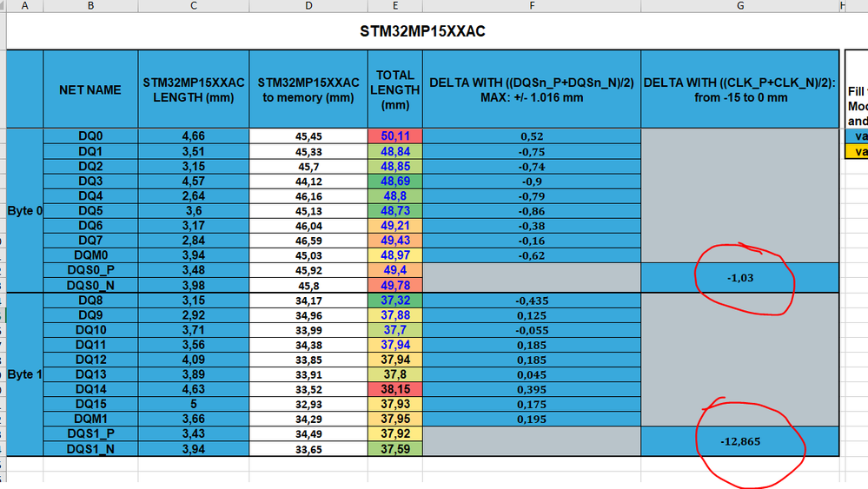Select column G header

(740, 5)
